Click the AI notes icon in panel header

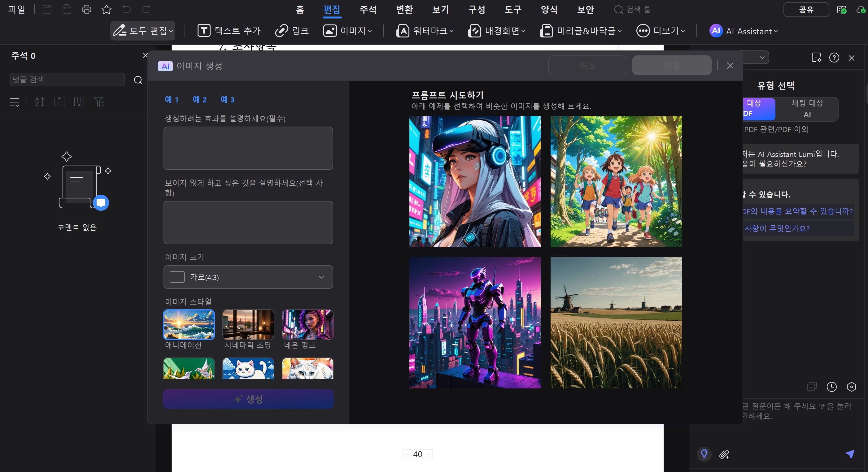817,58
